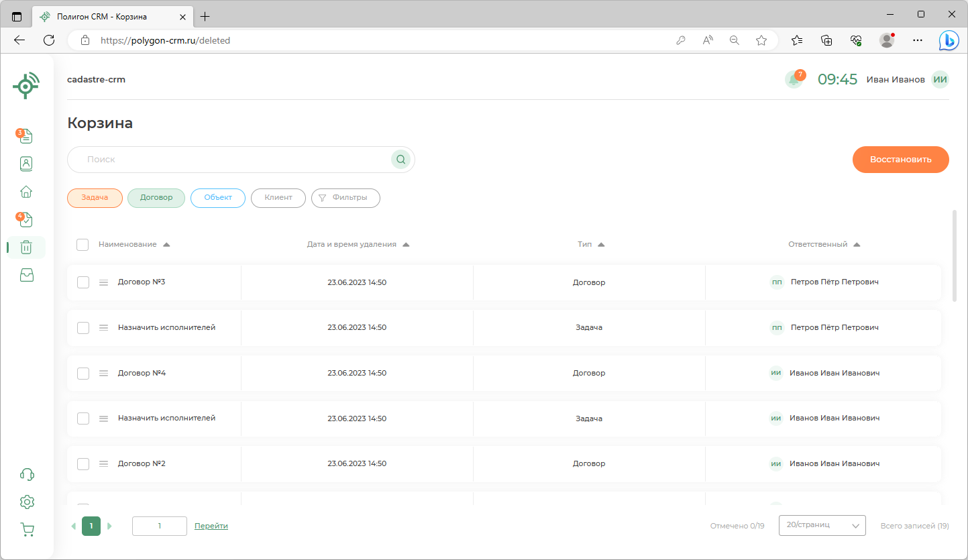Click the Polygon CRM logo icon
Viewport: 968px width, 560px height.
point(26,85)
